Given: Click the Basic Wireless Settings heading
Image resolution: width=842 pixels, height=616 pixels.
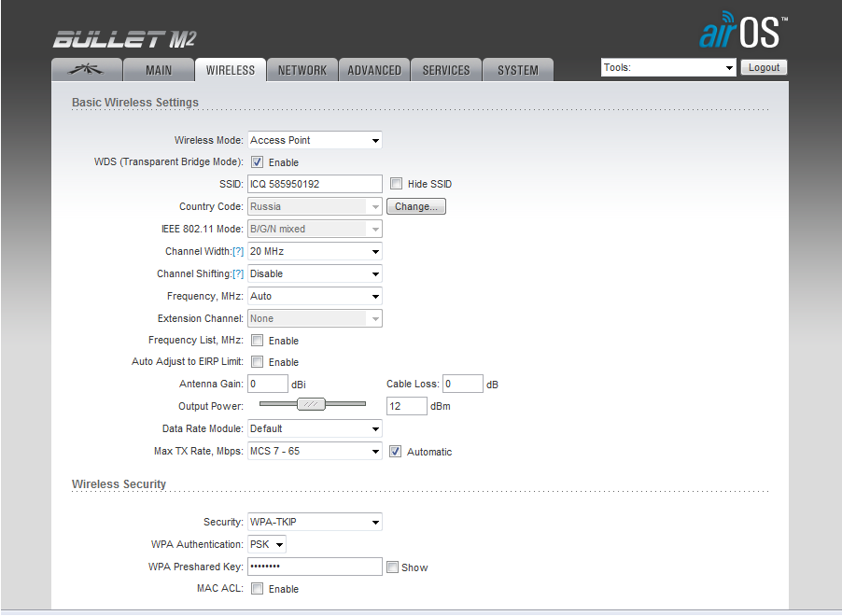Looking at the screenshot, I should coord(135,102).
